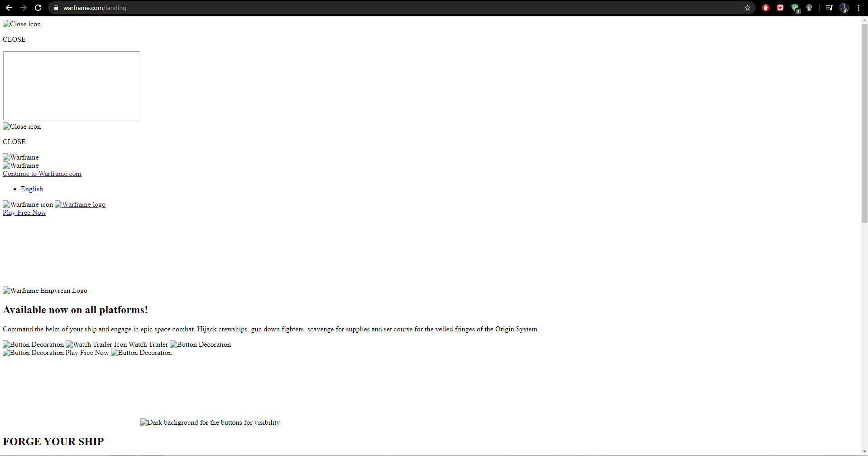Open the red stop-hand ad blocker extension
This screenshot has height=456, width=868.
pyautogui.click(x=766, y=8)
